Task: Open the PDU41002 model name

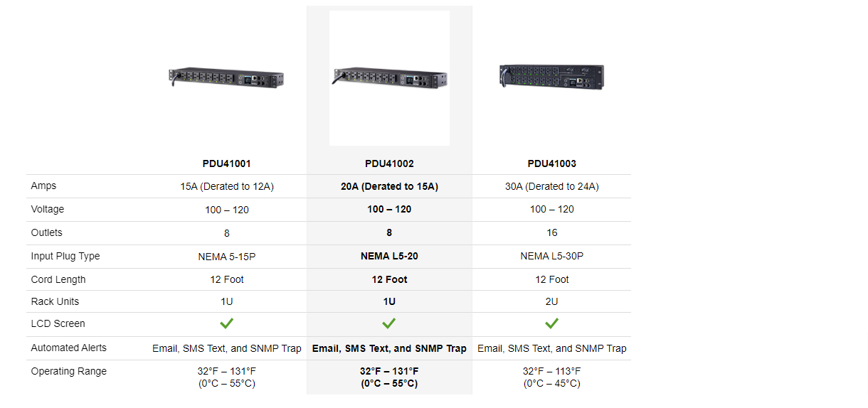Action: (389, 163)
